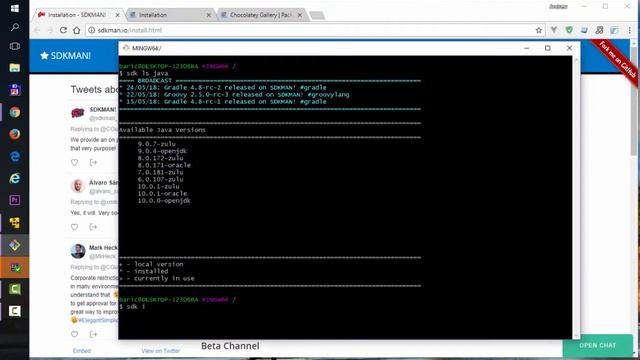
Task: Share the SDKMAN! tweet
Action: pos(93,162)
